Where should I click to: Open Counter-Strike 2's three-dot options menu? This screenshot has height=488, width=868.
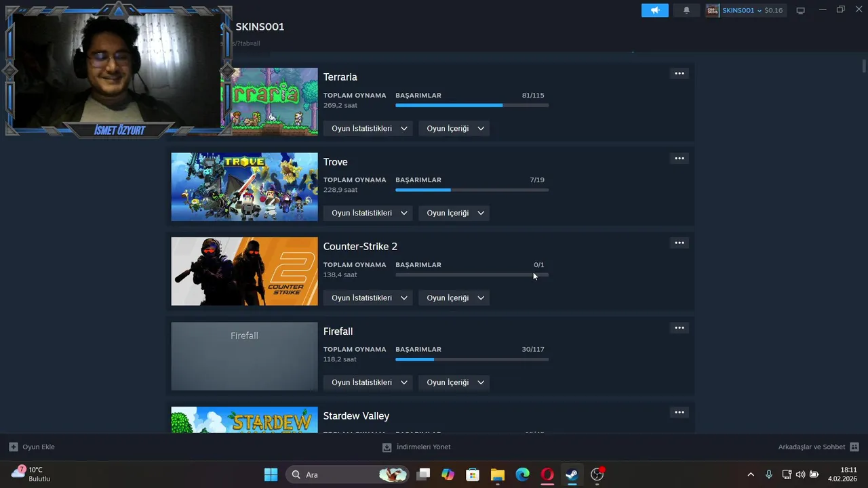679,243
